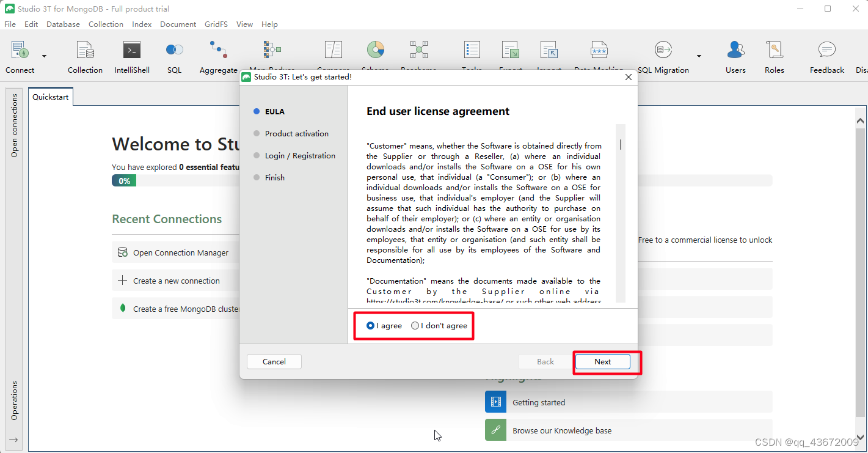This screenshot has height=453, width=868.
Task: Click the EULA step in wizard sidebar
Action: coord(274,111)
